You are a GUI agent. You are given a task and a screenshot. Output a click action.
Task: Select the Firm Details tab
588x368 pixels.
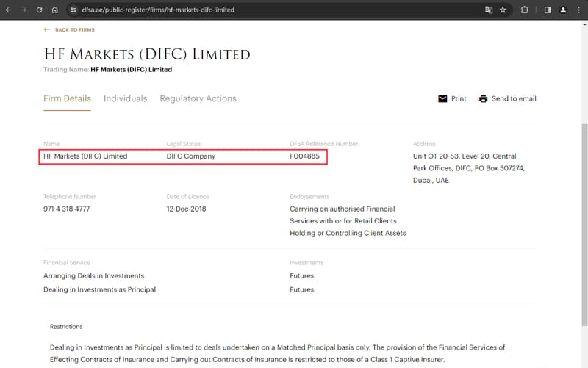coord(67,98)
